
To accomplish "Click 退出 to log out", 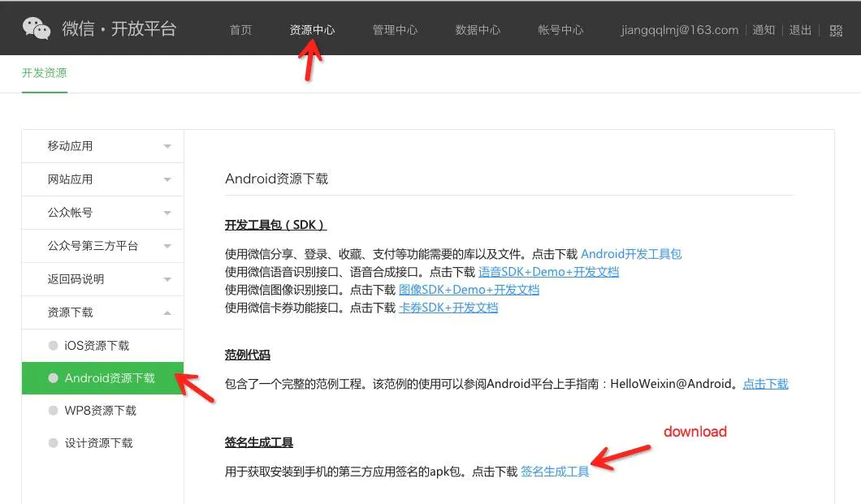I will pos(800,30).
